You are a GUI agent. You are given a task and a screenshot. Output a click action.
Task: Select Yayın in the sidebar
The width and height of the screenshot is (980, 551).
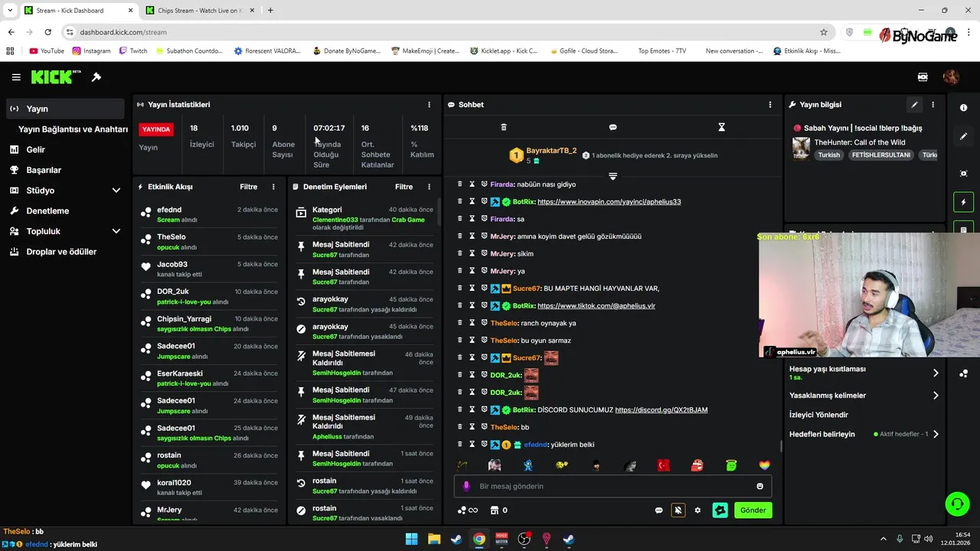pyautogui.click(x=65, y=109)
